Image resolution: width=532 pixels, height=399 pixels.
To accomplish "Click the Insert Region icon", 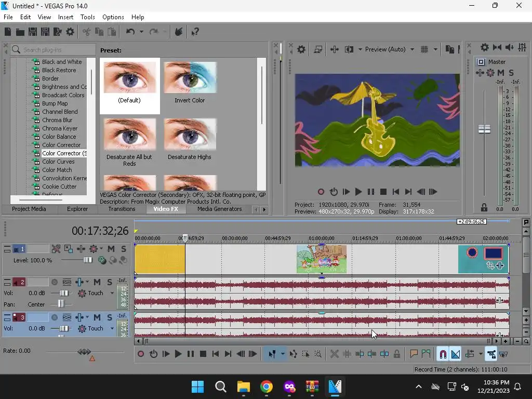I will [426, 354].
